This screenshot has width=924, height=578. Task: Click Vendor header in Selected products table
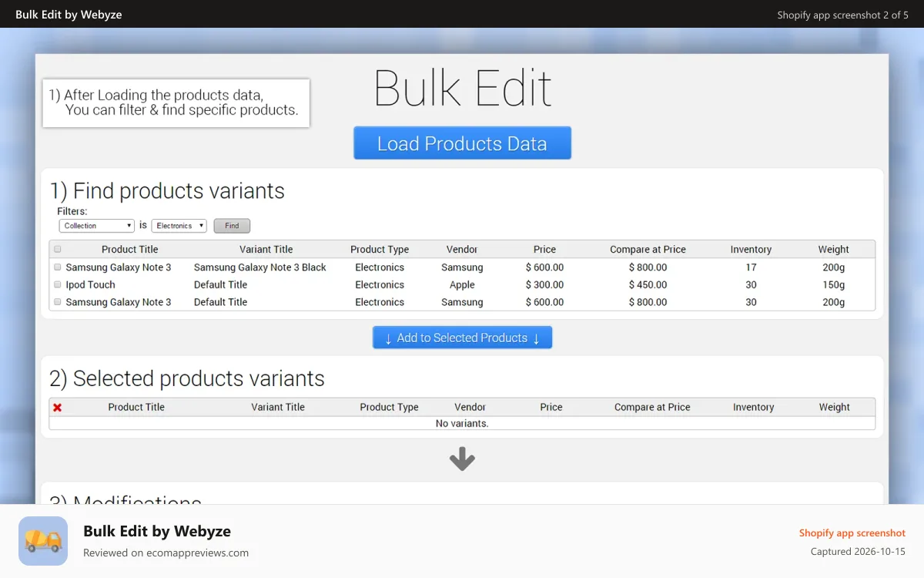click(470, 407)
